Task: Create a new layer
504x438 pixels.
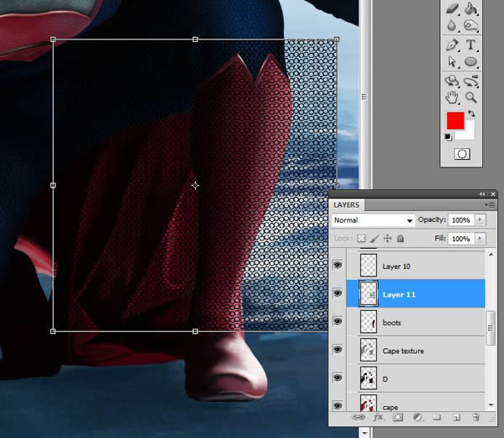Action: point(456,418)
